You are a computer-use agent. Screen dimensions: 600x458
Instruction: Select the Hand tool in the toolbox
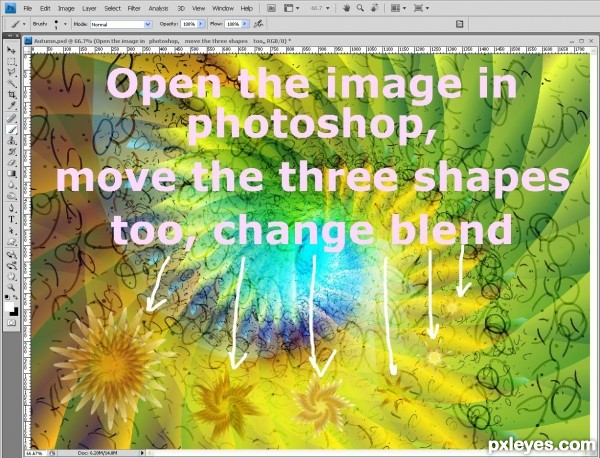[x=11, y=277]
